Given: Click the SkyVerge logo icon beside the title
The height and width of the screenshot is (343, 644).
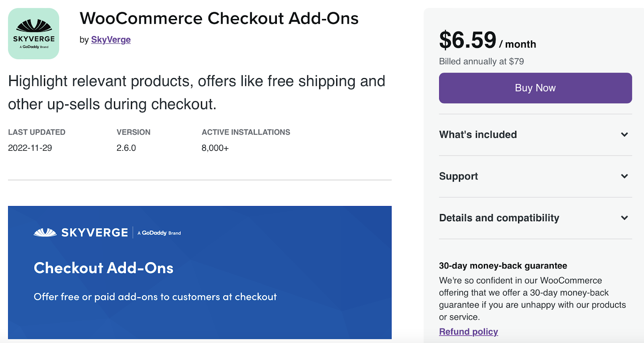Looking at the screenshot, I should click(34, 34).
